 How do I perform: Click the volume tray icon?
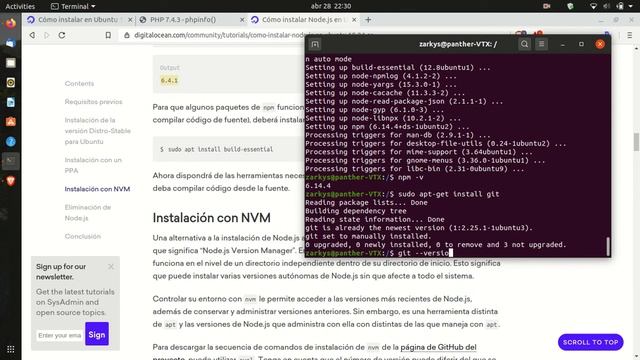coord(607,6)
